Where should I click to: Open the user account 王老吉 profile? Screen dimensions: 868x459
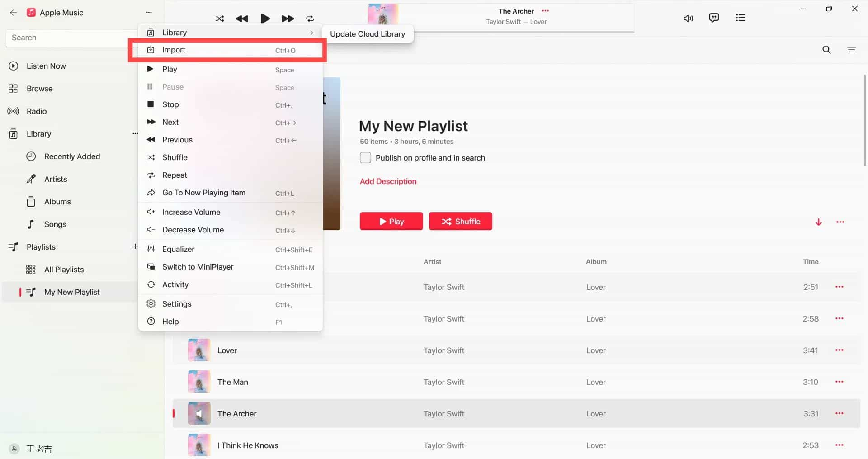coord(31,449)
